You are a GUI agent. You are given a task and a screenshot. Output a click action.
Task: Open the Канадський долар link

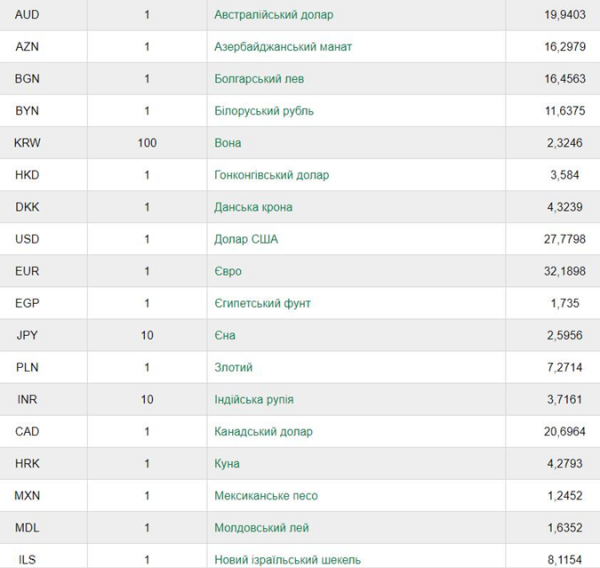point(263,432)
